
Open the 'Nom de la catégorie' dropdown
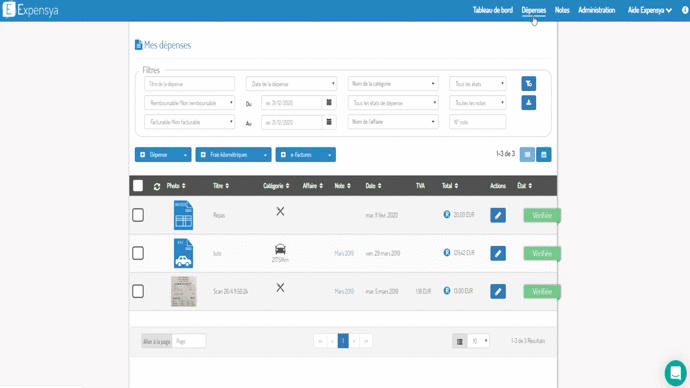pyautogui.click(x=393, y=84)
